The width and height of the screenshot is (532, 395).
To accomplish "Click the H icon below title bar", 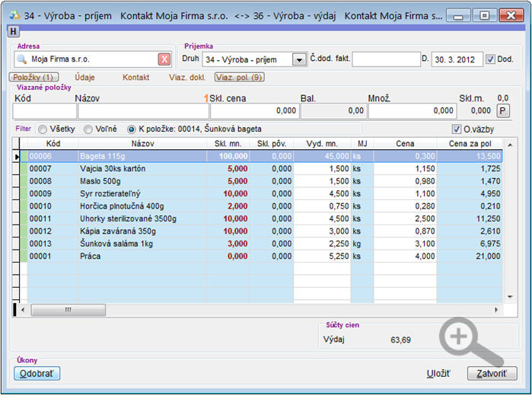I will (13, 31).
